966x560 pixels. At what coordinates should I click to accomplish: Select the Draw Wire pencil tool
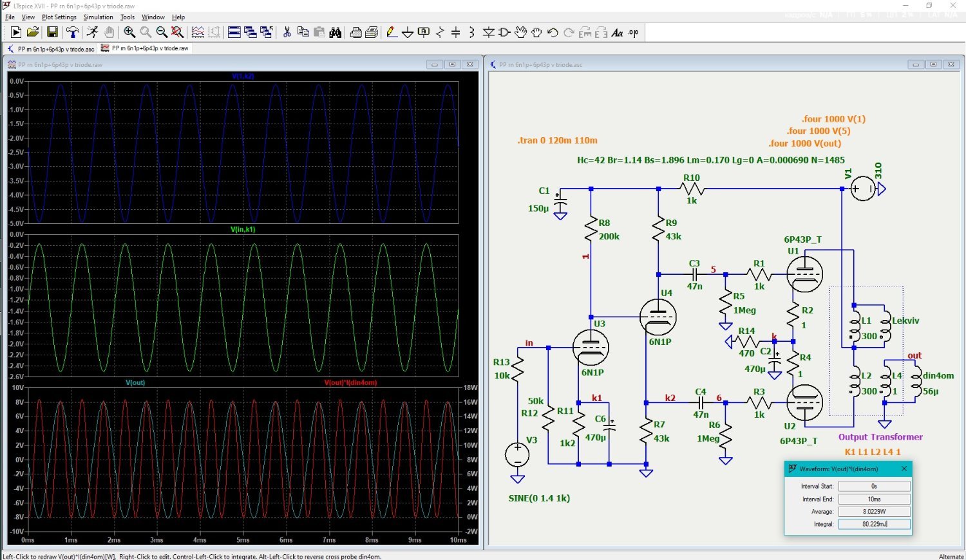pos(391,32)
